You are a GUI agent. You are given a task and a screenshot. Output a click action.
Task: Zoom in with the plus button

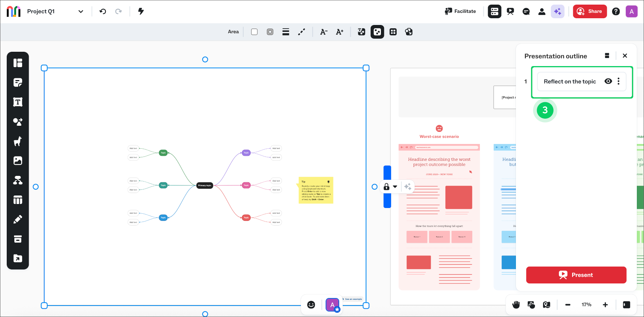pos(605,304)
